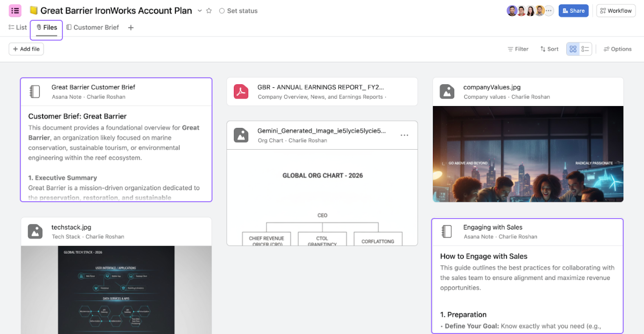The height and width of the screenshot is (334, 644).
Task: Click the project list icon beside title
Action: tap(15, 10)
